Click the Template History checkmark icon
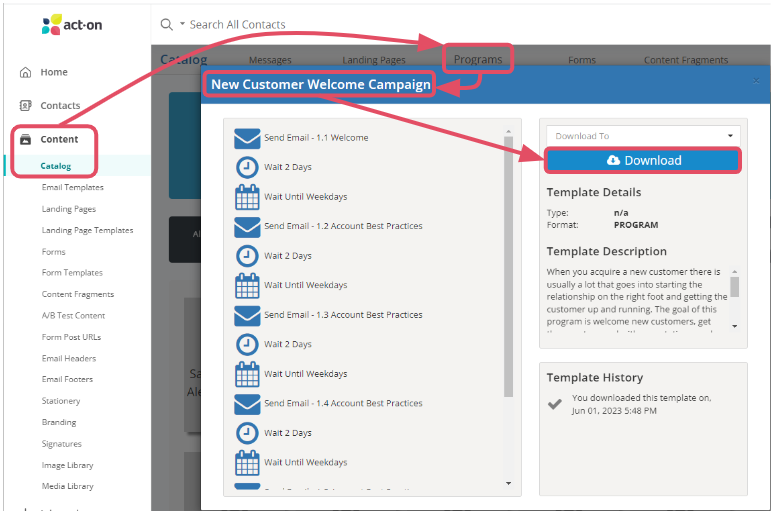774x513 pixels. [x=555, y=404]
